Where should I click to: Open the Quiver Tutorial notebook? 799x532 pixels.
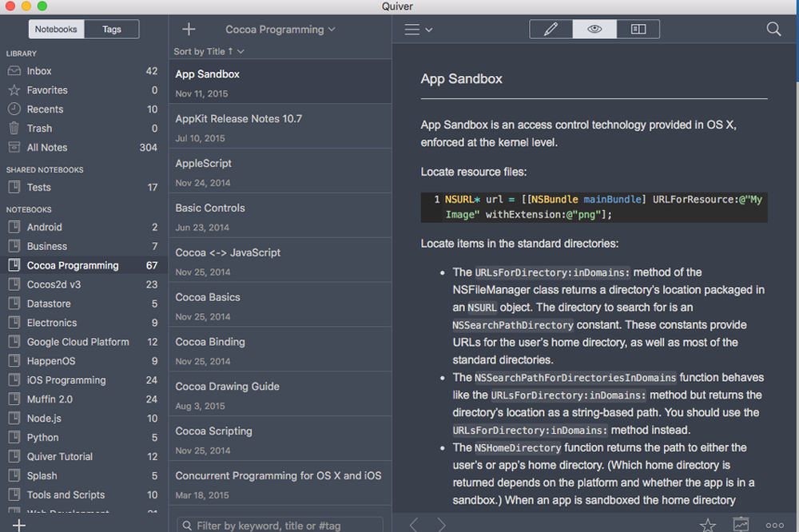tap(84, 457)
